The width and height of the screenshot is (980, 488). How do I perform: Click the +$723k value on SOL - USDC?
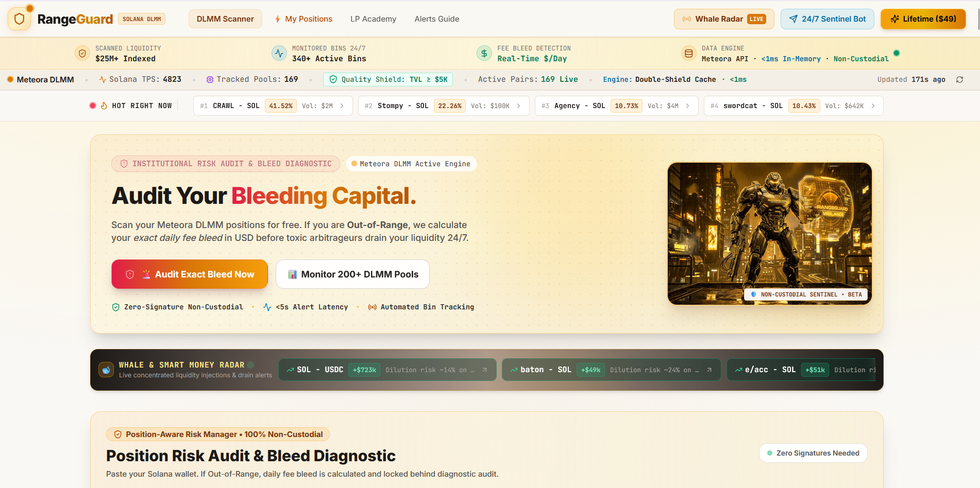click(364, 370)
